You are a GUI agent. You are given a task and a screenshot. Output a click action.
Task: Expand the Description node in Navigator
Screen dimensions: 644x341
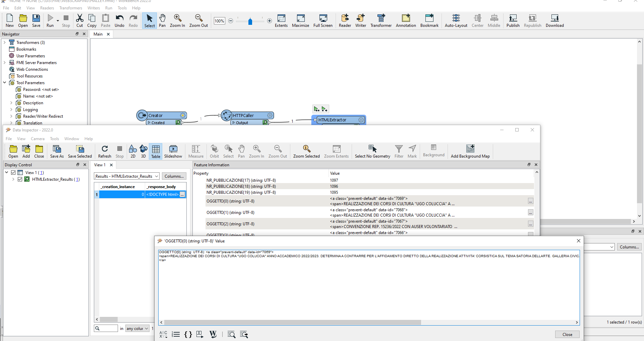pyautogui.click(x=11, y=103)
